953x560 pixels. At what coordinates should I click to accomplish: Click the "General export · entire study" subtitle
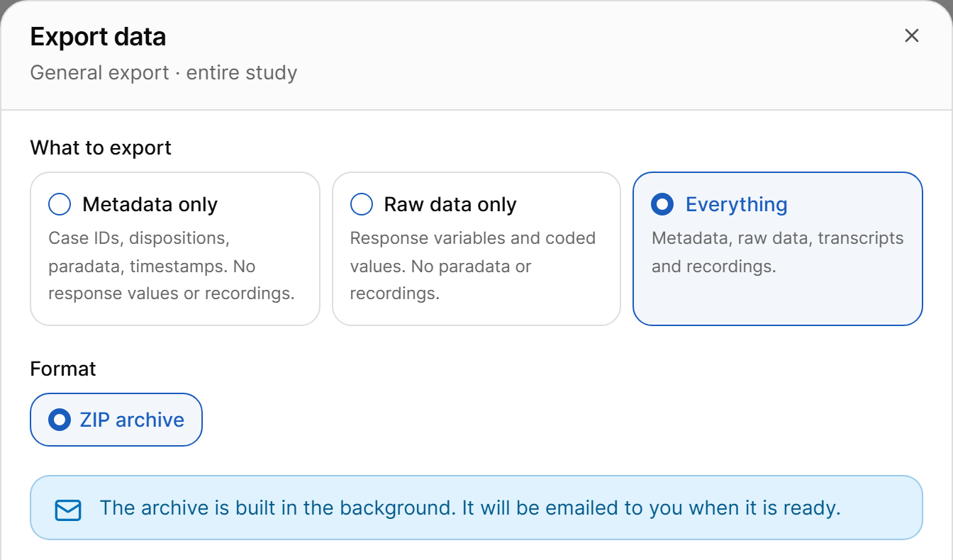(164, 73)
